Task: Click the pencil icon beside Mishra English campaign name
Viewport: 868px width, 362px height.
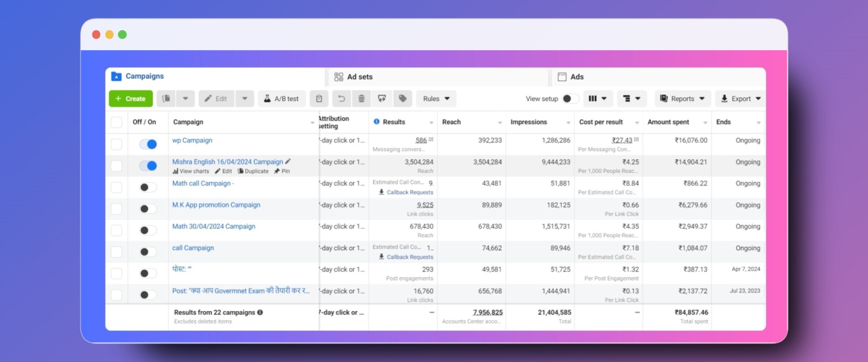Action: point(288,161)
